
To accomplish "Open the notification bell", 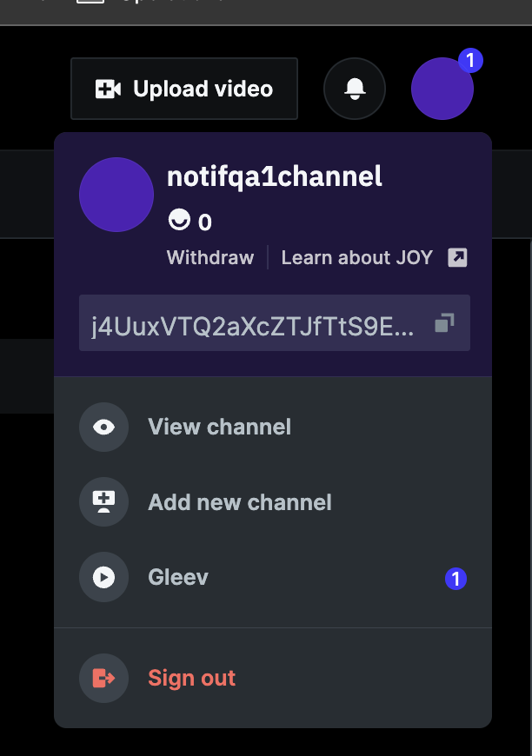I will [x=354, y=89].
